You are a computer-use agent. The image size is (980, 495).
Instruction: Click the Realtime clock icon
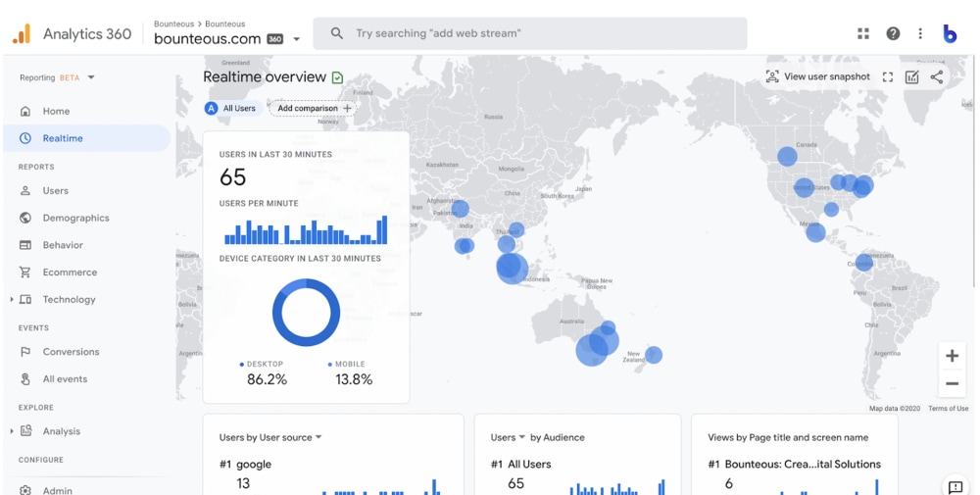(25, 138)
